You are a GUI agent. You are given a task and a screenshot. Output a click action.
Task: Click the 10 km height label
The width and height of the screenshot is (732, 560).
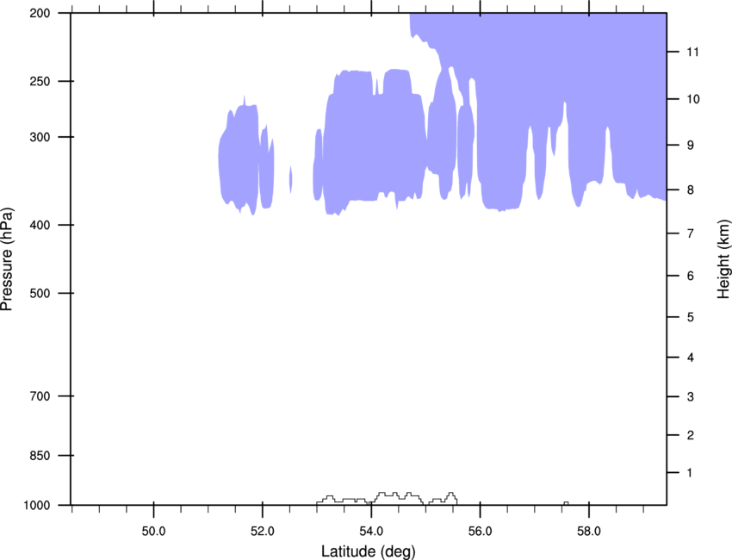point(692,99)
